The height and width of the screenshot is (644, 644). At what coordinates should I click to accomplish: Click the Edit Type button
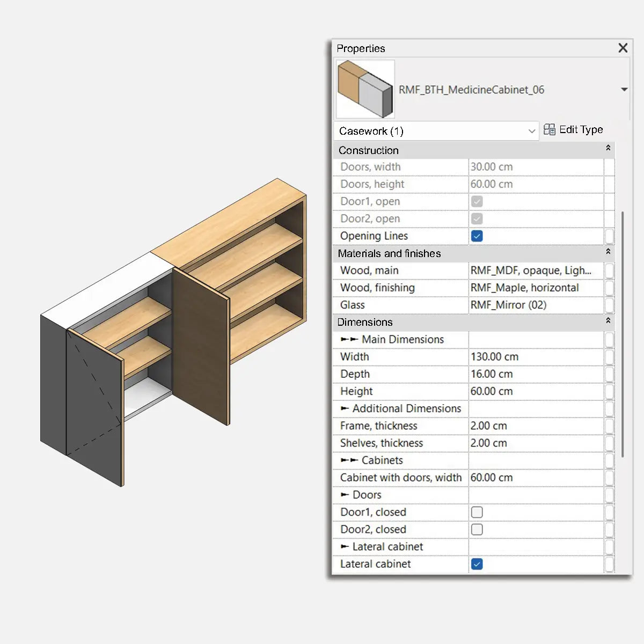pos(573,130)
